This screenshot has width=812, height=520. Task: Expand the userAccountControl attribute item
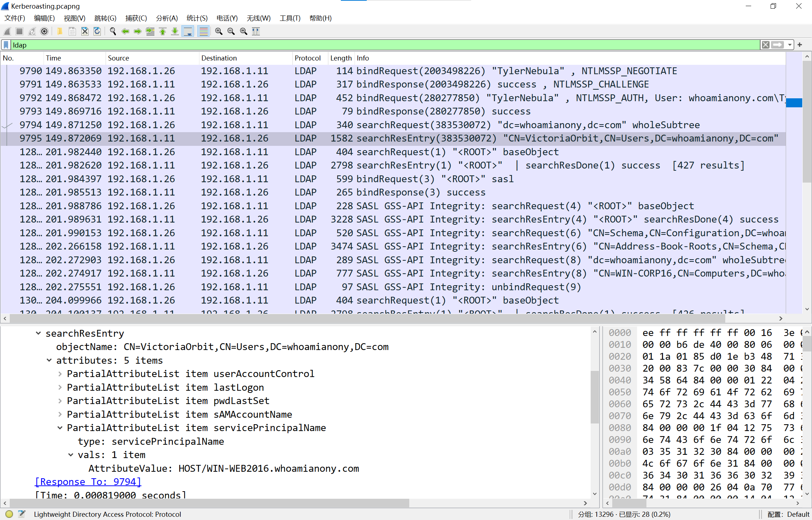(60, 374)
